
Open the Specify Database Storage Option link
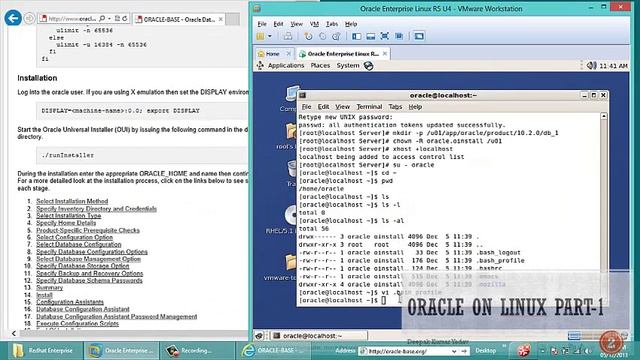[x=82, y=266]
